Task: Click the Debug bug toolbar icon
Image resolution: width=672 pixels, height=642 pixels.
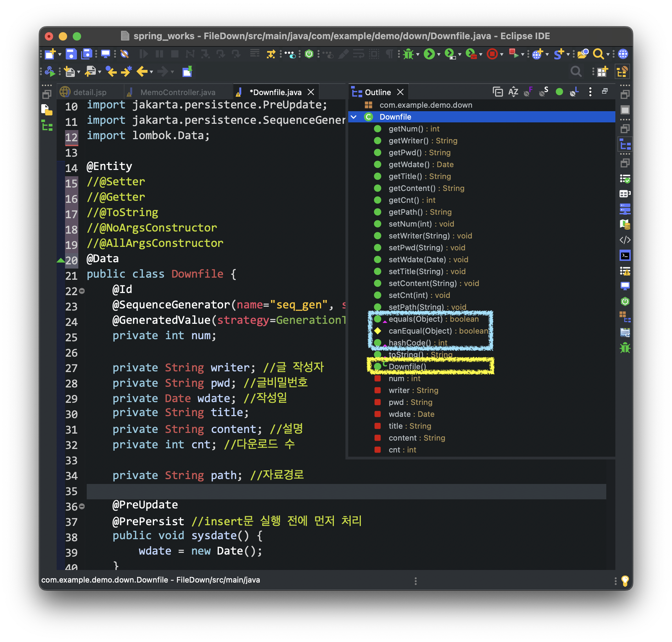Action: point(408,54)
